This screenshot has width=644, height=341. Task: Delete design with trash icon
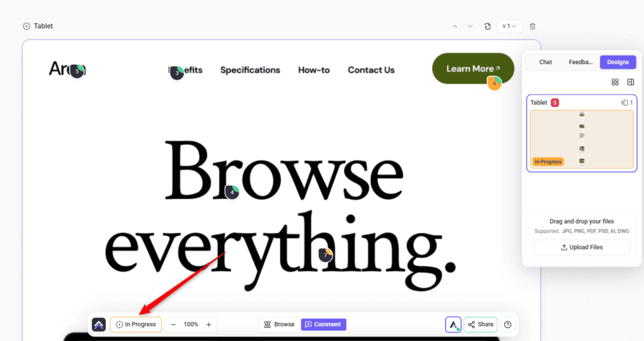tap(532, 26)
